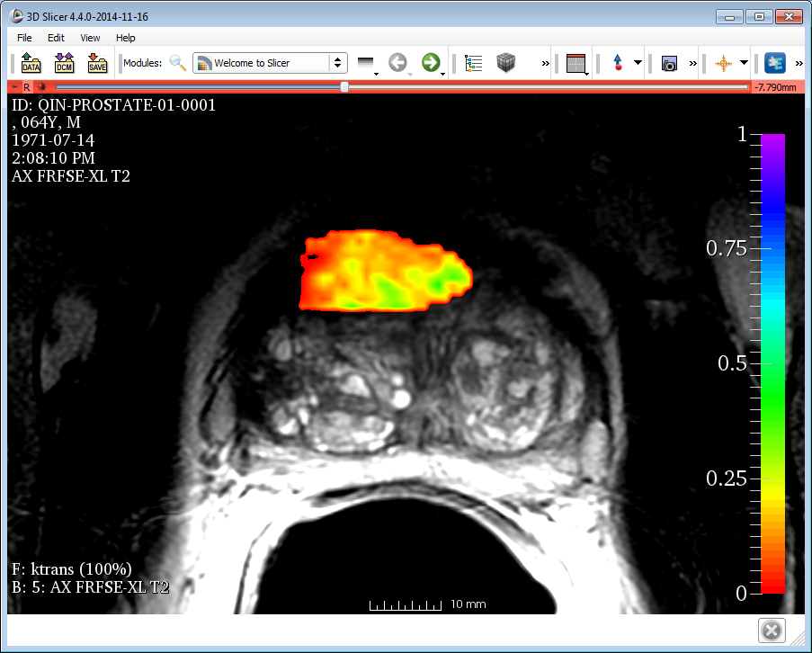Click the red slice offset slider handle
812x653 pixels.
344,87
